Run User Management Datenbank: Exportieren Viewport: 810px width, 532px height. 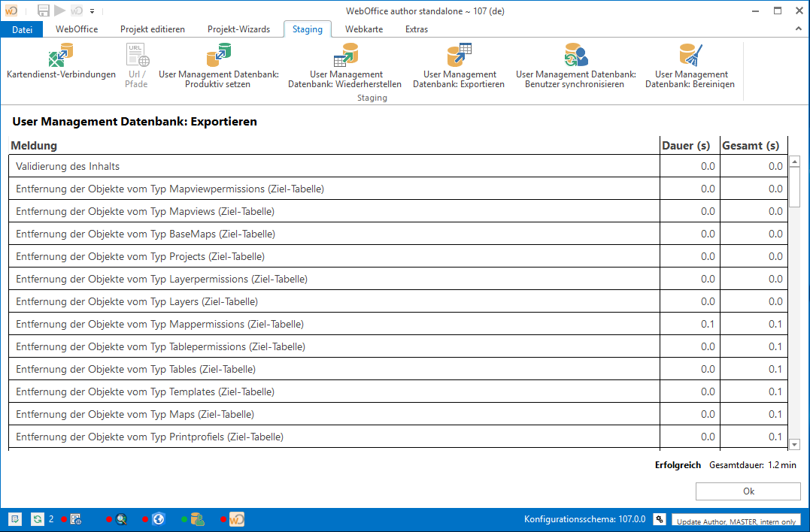[x=459, y=65]
